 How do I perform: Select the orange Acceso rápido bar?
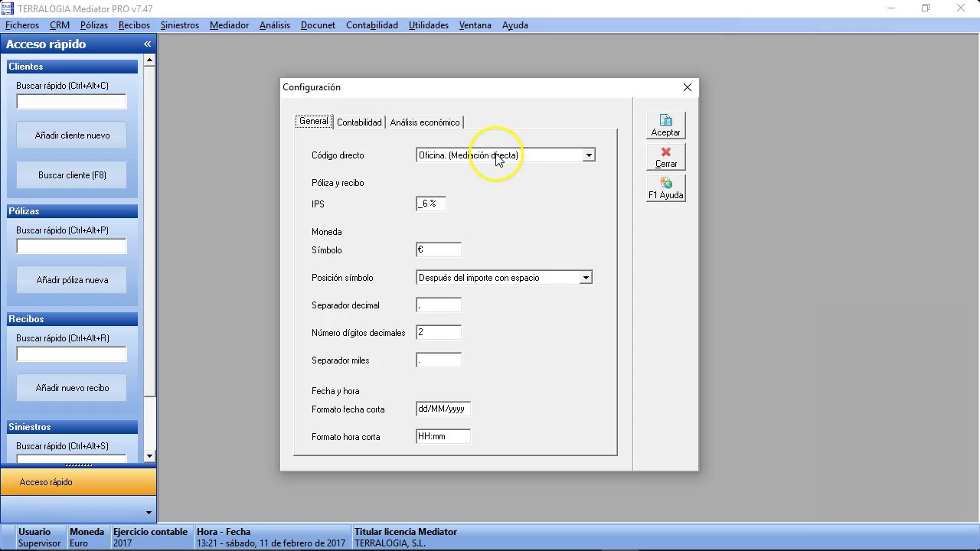[78, 482]
